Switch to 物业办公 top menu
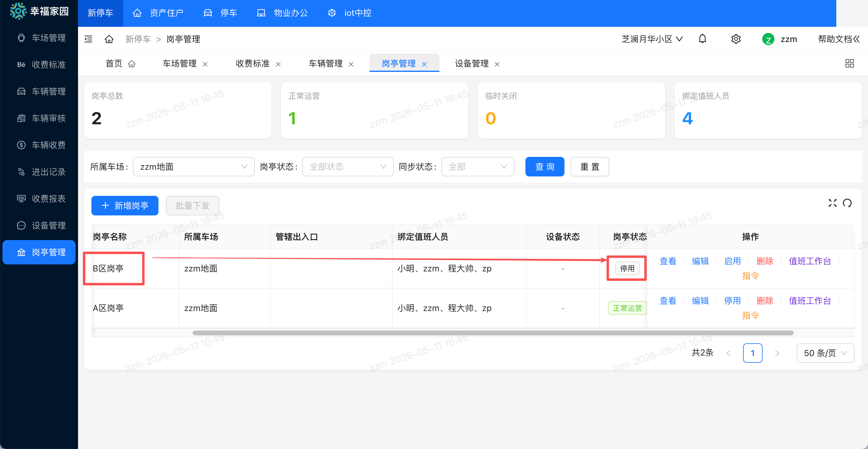This screenshot has width=868, height=449. click(282, 13)
